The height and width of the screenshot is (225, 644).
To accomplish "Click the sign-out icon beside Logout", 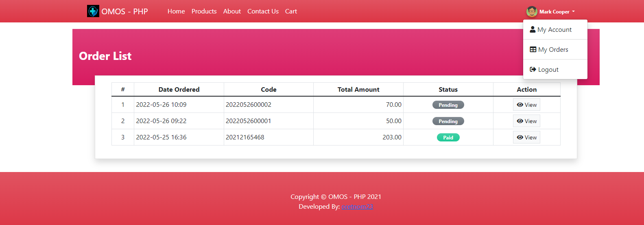I will [533, 69].
